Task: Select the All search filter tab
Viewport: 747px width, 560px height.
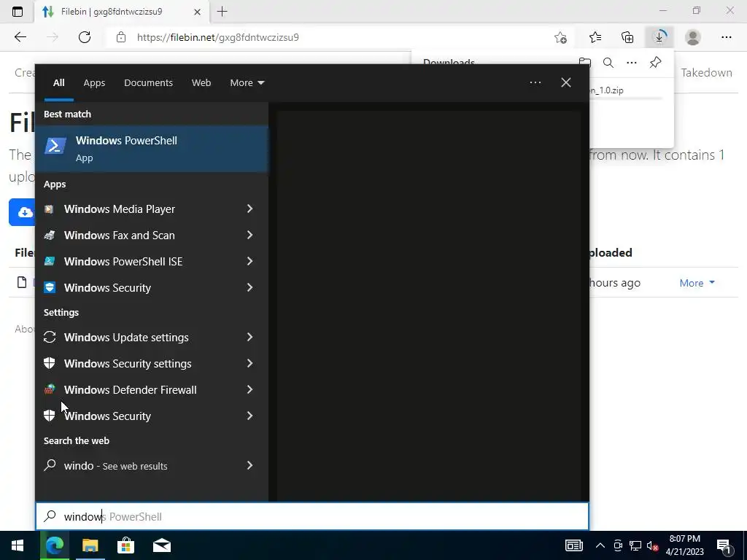Action: [58, 83]
